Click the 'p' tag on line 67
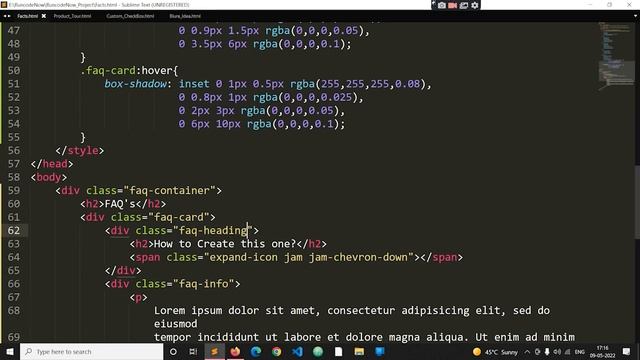The image size is (640, 360). point(138,298)
